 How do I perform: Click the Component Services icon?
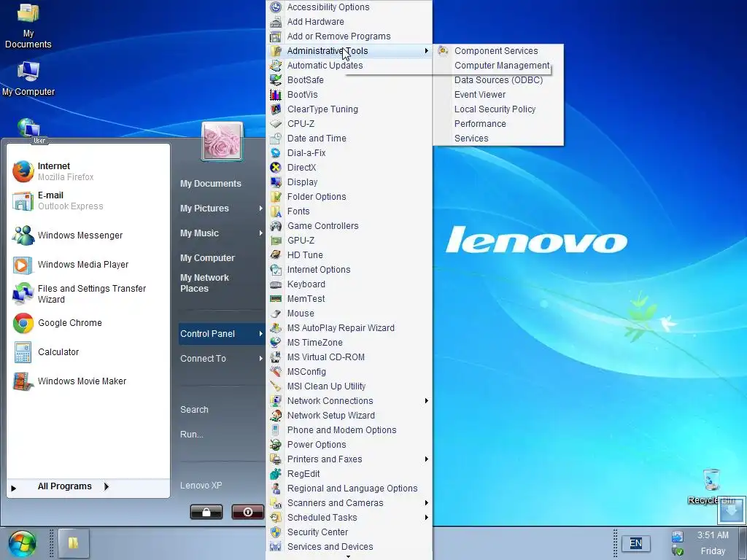[443, 50]
